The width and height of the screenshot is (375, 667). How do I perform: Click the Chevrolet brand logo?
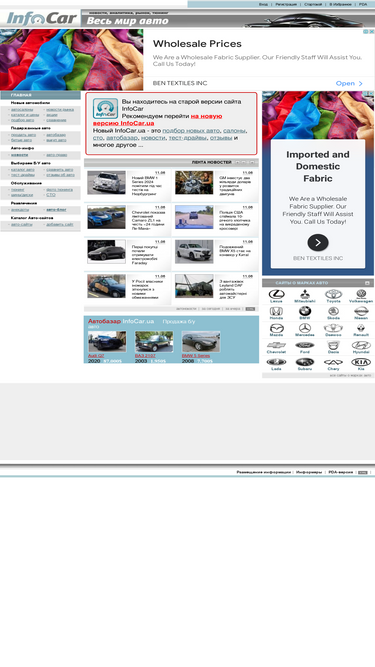click(x=276, y=345)
